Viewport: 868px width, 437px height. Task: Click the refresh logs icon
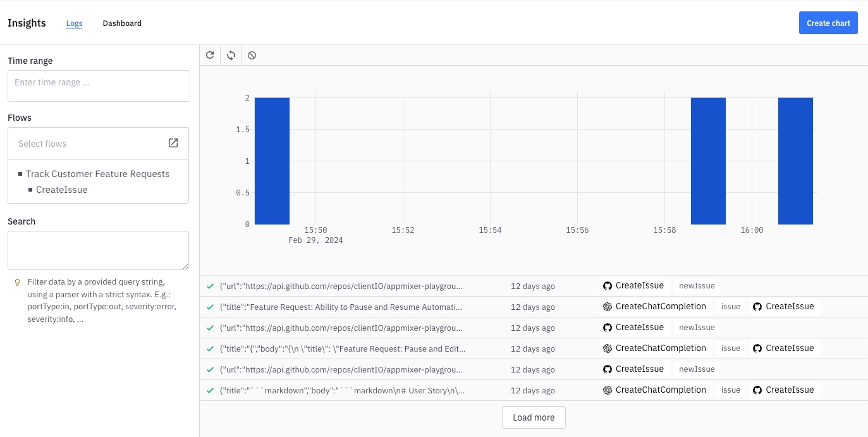tap(210, 55)
